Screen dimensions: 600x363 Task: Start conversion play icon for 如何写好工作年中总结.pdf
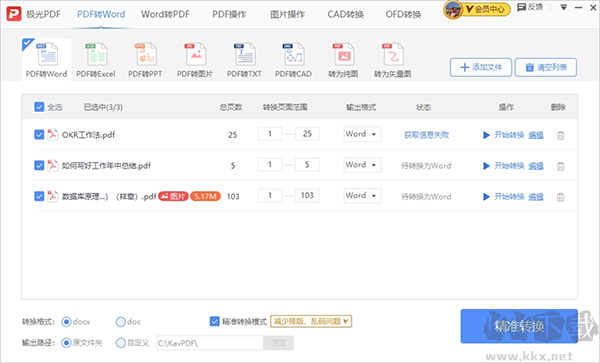(x=486, y=166)
